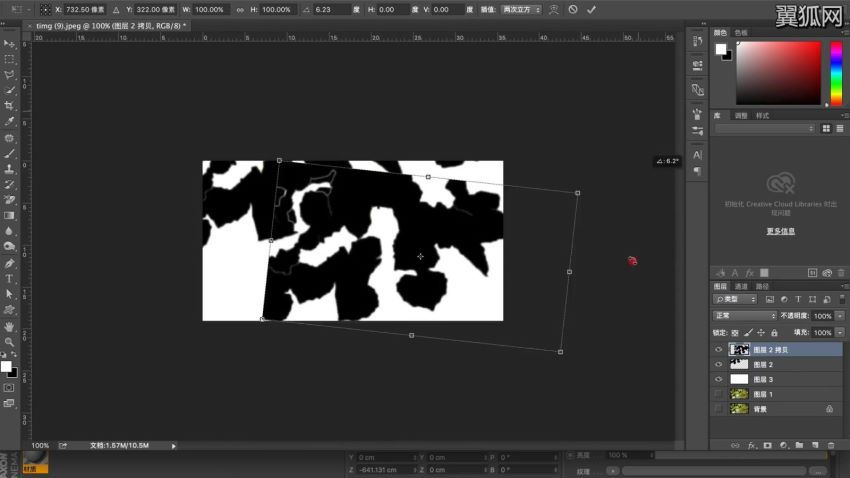
Task: Select the Move tool in the toolbar
Action: pyautogui.click(x=10, y=43)
